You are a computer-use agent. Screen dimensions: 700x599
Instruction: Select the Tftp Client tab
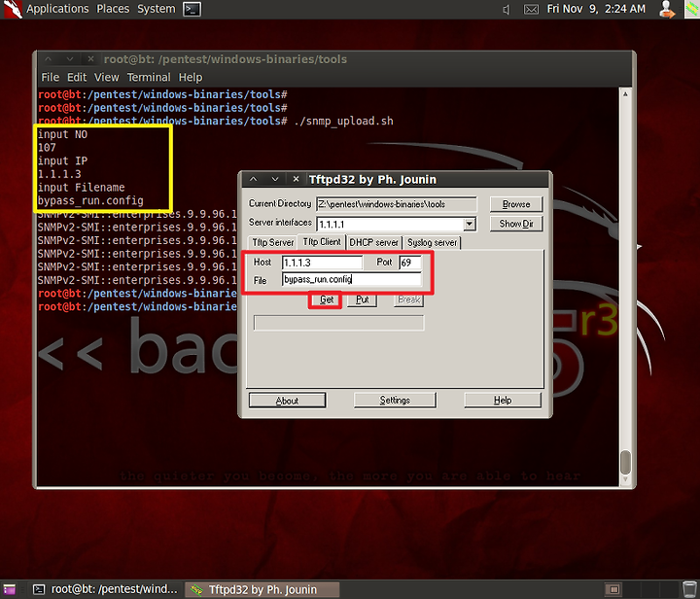tap(322, 241)
